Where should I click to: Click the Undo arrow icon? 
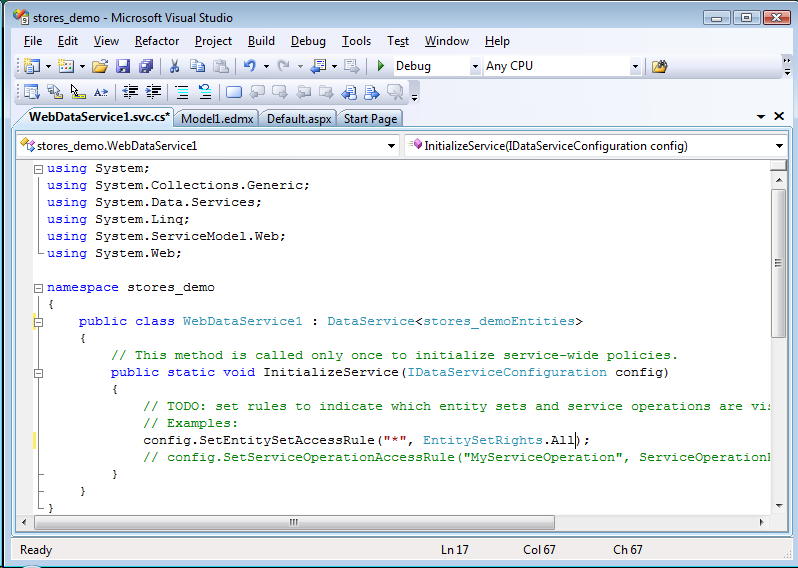pos(249,66)
